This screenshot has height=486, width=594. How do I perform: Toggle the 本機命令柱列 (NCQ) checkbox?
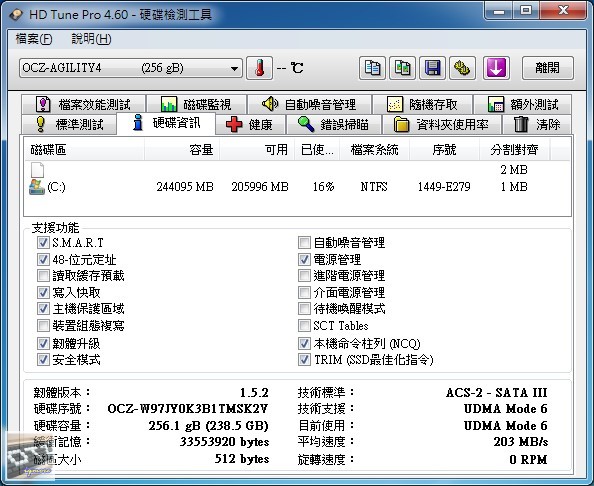[x=304, y=343]
